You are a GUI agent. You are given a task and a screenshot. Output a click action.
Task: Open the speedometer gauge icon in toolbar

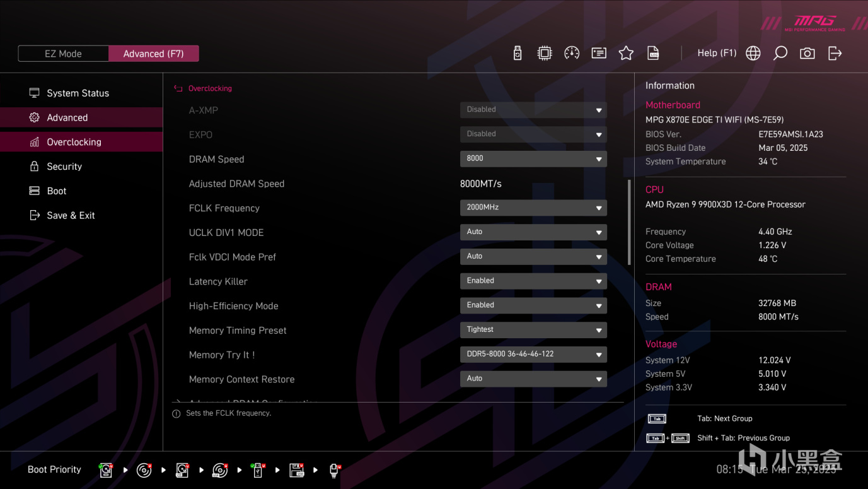[572, 54]
